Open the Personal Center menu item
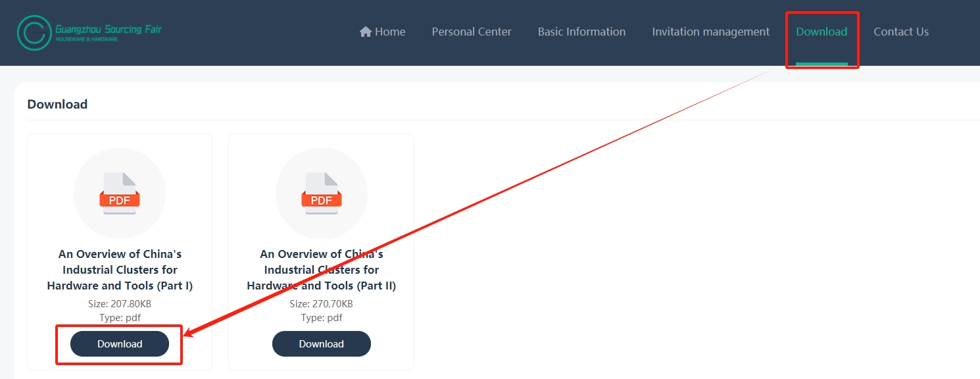 pos(472,32)
